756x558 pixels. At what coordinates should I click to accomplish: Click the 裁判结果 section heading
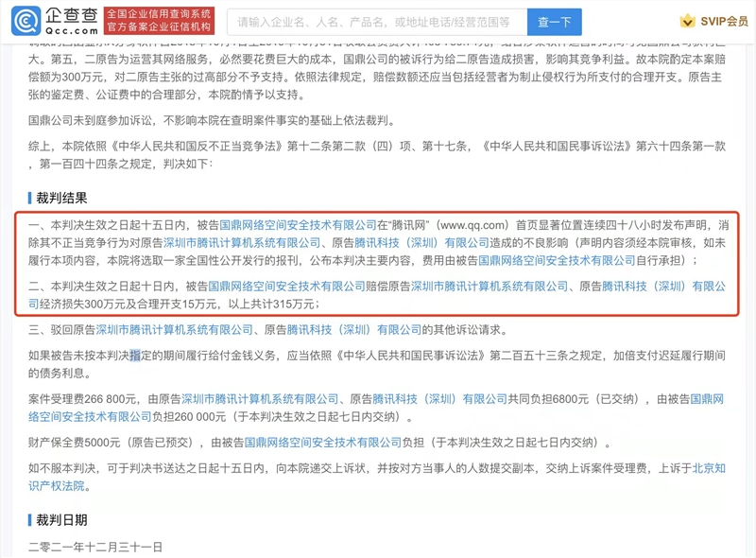[x=62, y=198]
